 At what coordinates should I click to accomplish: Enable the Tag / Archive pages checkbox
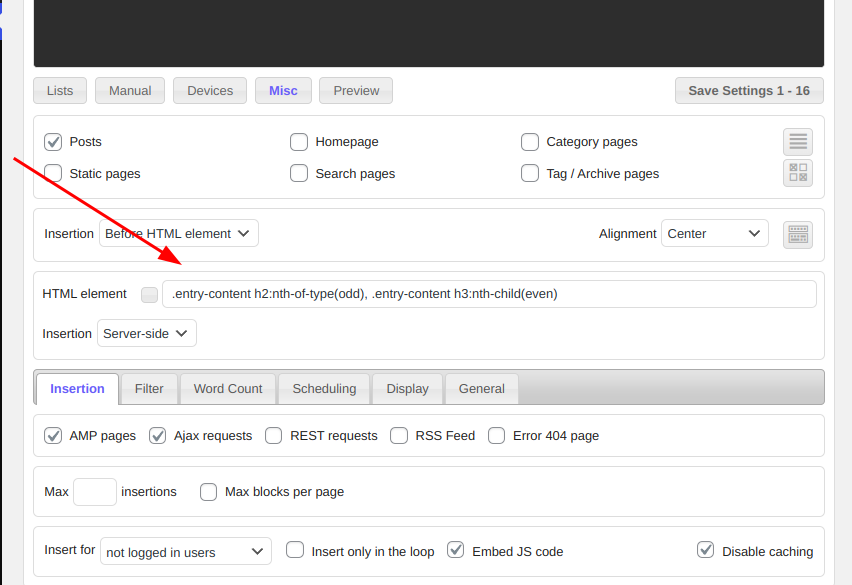(x=530, y=173)
